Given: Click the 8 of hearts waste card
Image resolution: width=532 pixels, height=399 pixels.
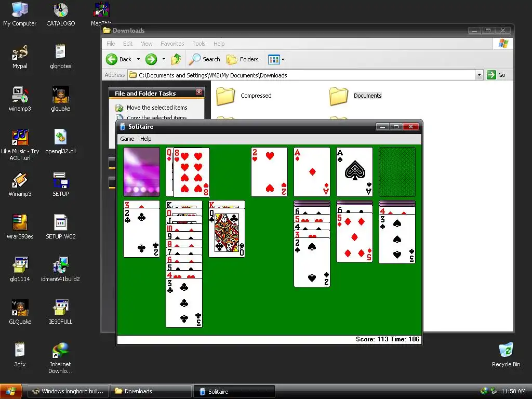Looking at the screenshot, I should point(191,172).
